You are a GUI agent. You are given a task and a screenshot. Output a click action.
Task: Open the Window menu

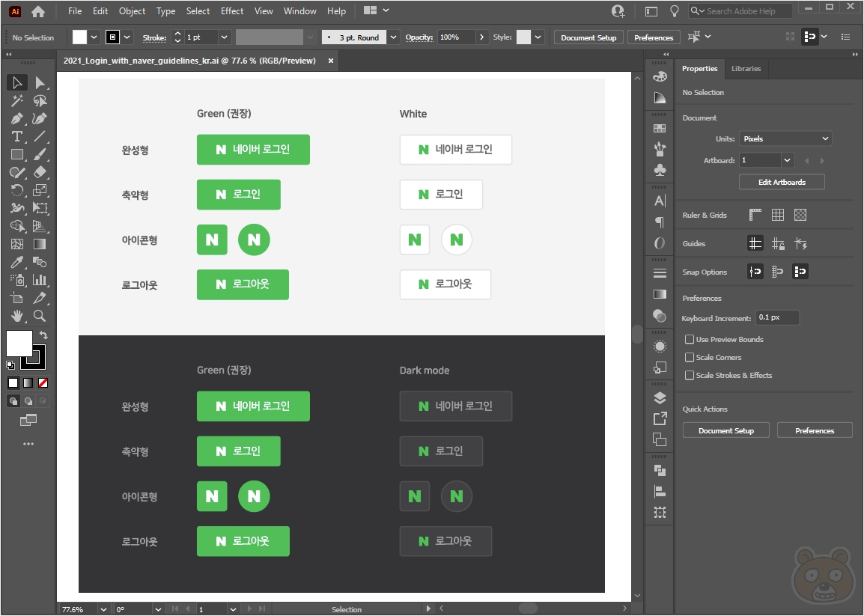coord(299,11)
